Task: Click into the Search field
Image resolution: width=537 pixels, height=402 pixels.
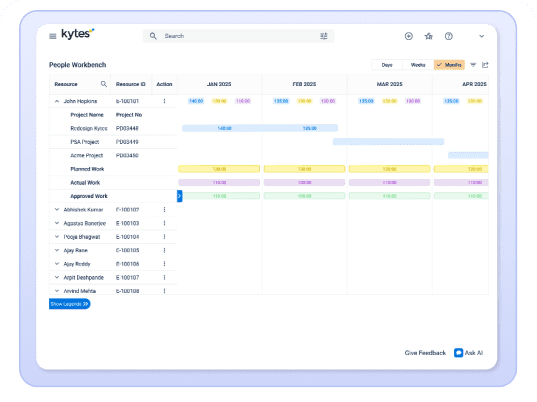Action: (x=238, y=36)
